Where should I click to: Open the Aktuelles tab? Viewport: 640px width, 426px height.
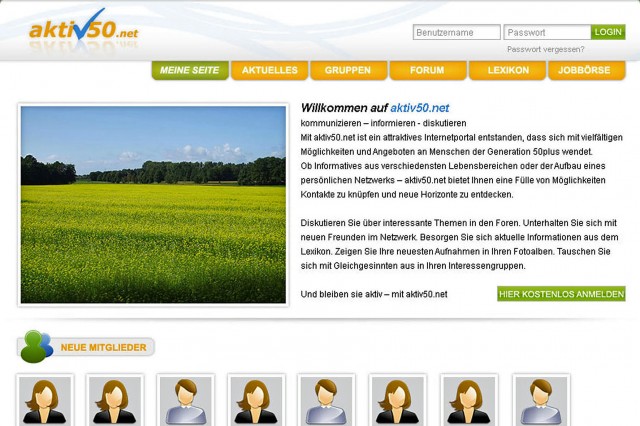(269, 71)
